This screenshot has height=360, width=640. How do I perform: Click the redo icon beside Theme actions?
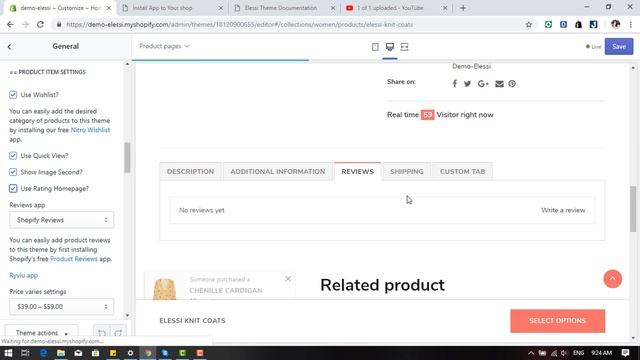click(x=118, y=333)
